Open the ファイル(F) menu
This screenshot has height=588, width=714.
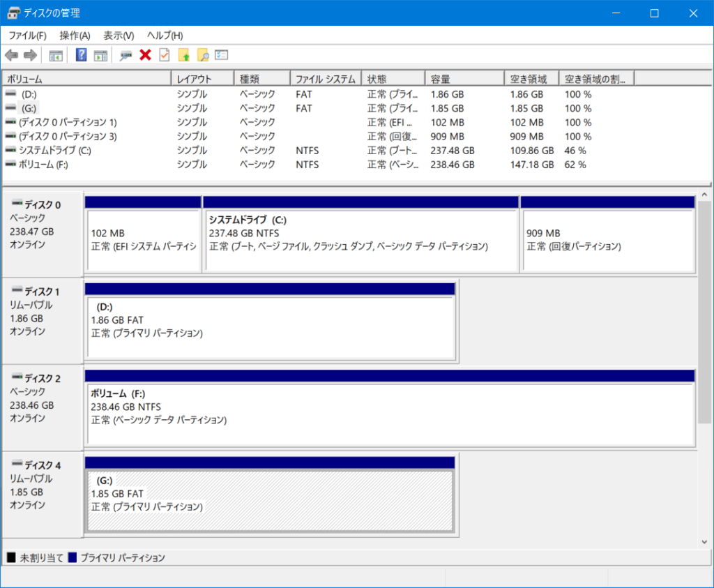(27, 36)
